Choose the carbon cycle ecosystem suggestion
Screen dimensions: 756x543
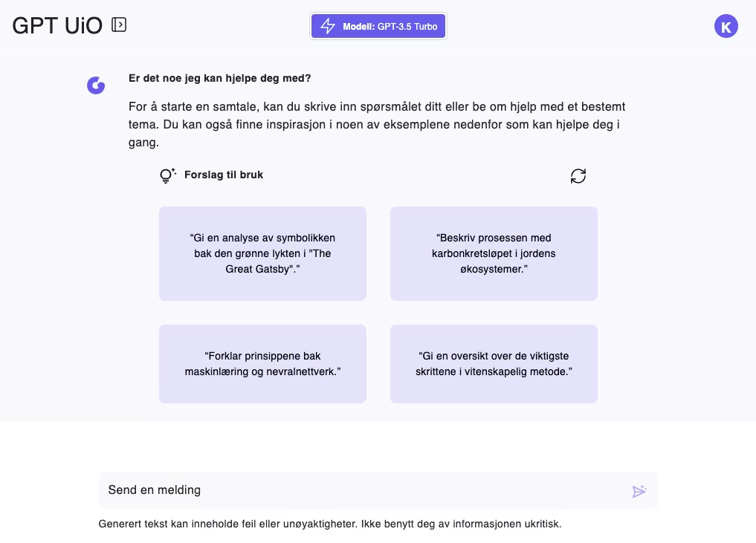[x=494, y=253]
